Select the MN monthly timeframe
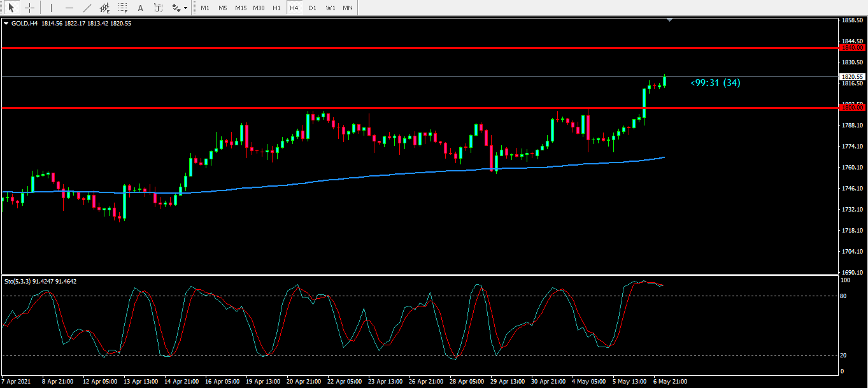868x388 pixels. (347, 8)
